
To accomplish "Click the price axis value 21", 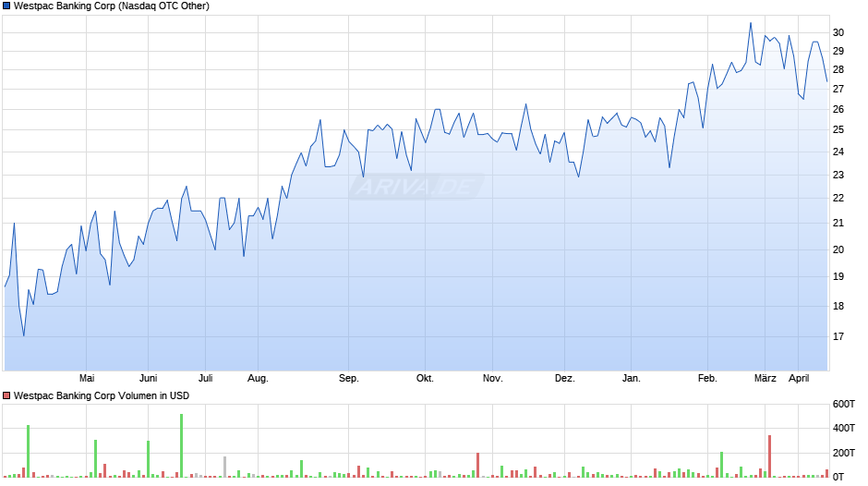I will point(838,223).
